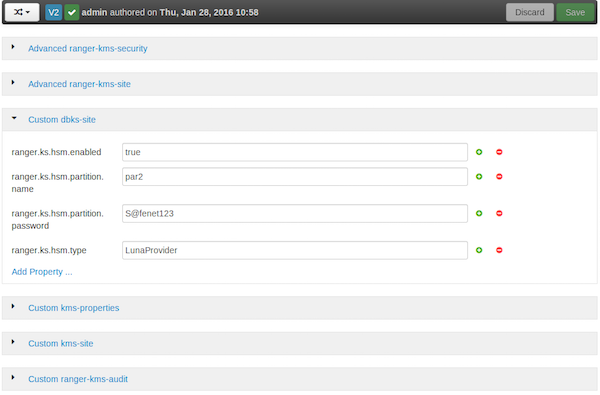Remove the ranger.ks.hsm.partition.password property
This screenshot has height=395, width=600.
[x=499, y=214]
